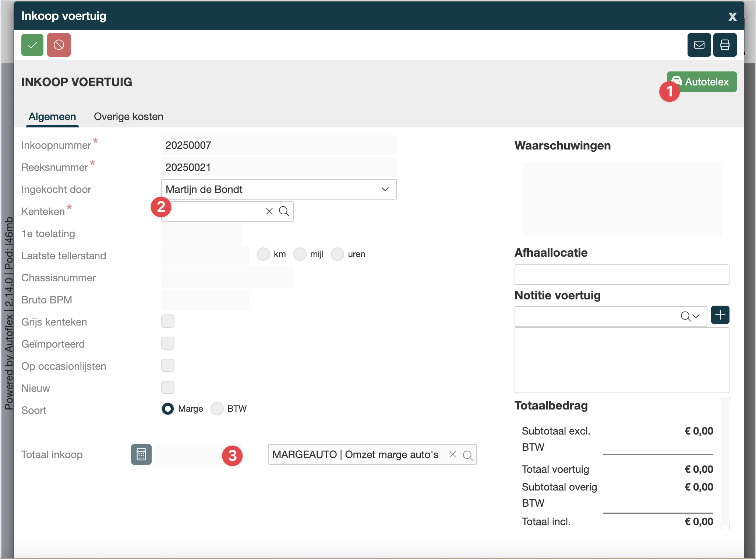
Task: Open the Ingekocht door dropdown
Action: pyautogui.click(x=279, y=189)
